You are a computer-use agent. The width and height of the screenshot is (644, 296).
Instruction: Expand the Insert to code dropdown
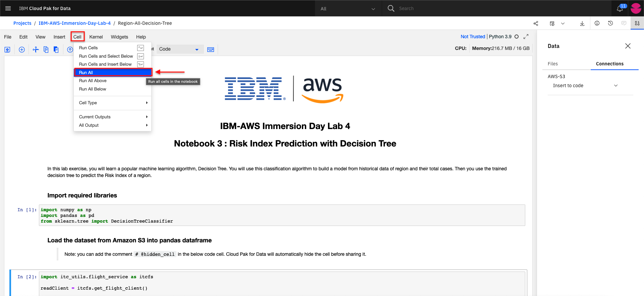[x=585, y=85]
